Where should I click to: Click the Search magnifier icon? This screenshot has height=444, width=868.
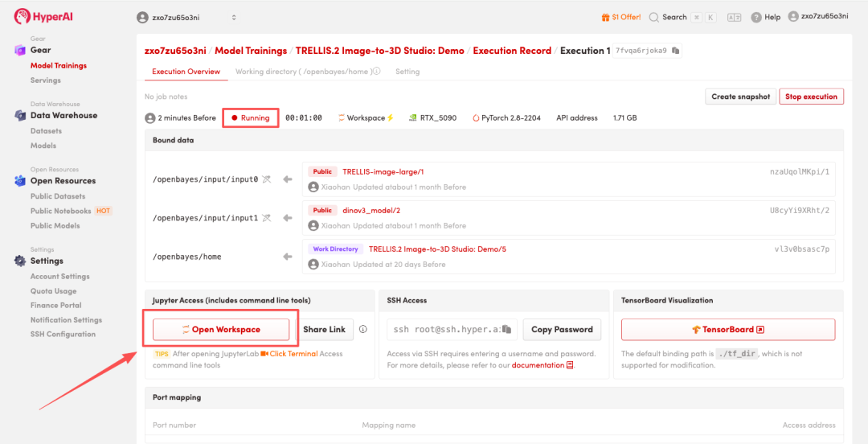coord(654,17)
